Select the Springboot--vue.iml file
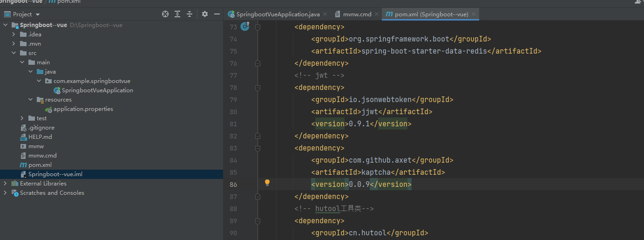The height and width of the screenshot is (240, 644). (55, 174)
